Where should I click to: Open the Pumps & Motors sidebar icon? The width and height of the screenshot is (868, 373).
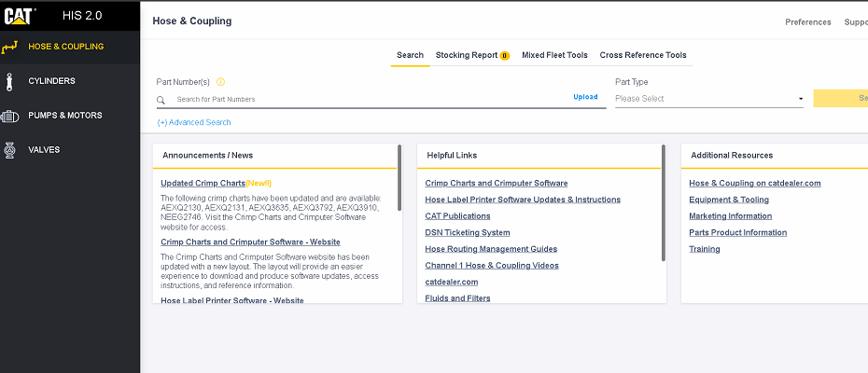pyautogui.click(x=10, y=116)
